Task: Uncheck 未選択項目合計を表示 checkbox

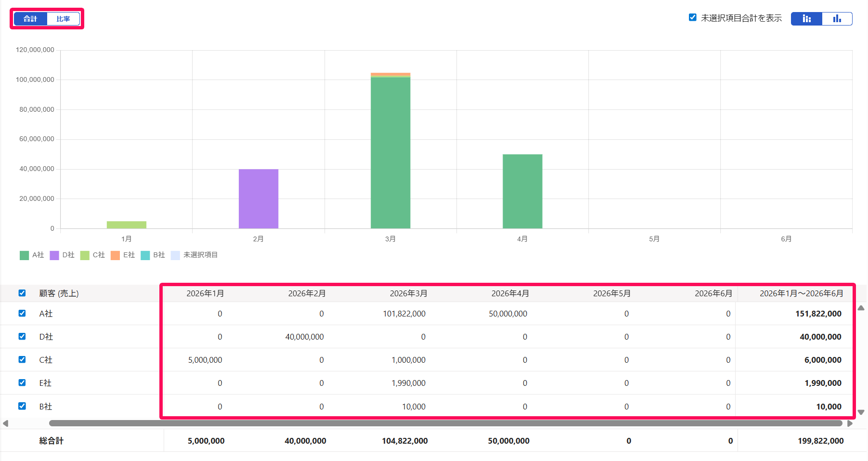Action: click(693, 17)
